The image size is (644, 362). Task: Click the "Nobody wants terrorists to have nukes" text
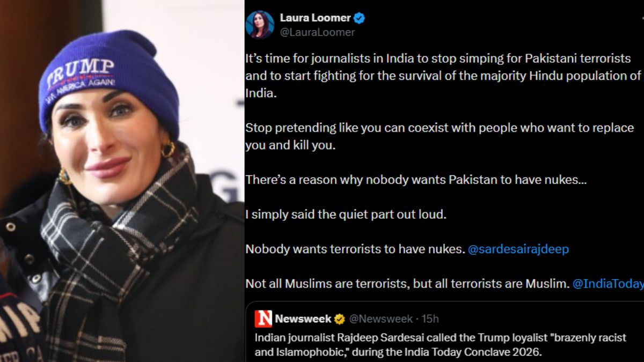[x=354, y=249]
